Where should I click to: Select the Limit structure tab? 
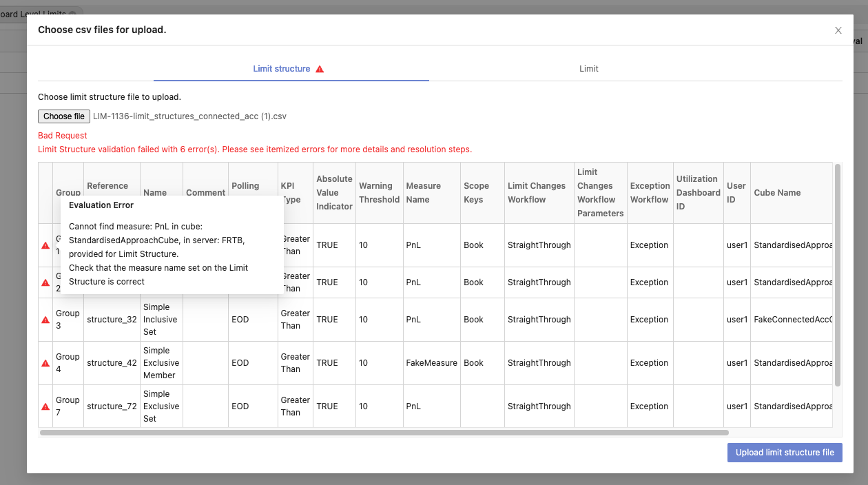(281, 69)
